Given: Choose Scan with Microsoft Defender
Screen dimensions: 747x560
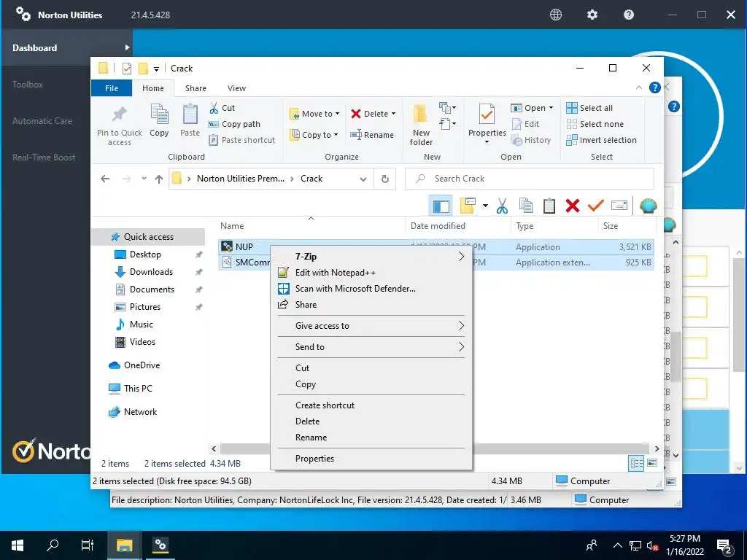Looking at the screenshot, I should 371,289.
